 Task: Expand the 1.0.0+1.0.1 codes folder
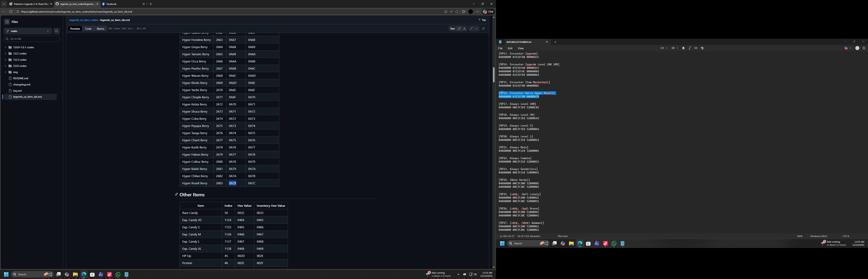click(5, 47)
